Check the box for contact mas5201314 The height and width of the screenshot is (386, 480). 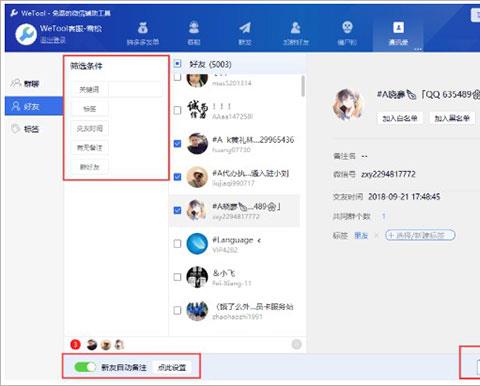[178, 77]
